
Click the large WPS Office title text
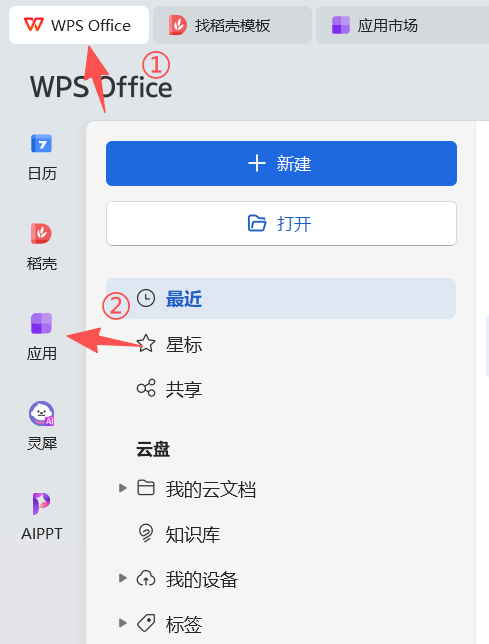(101, 87)
